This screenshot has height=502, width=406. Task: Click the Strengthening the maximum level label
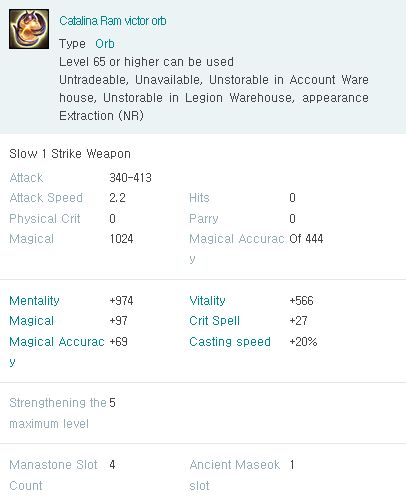(58, 413)
